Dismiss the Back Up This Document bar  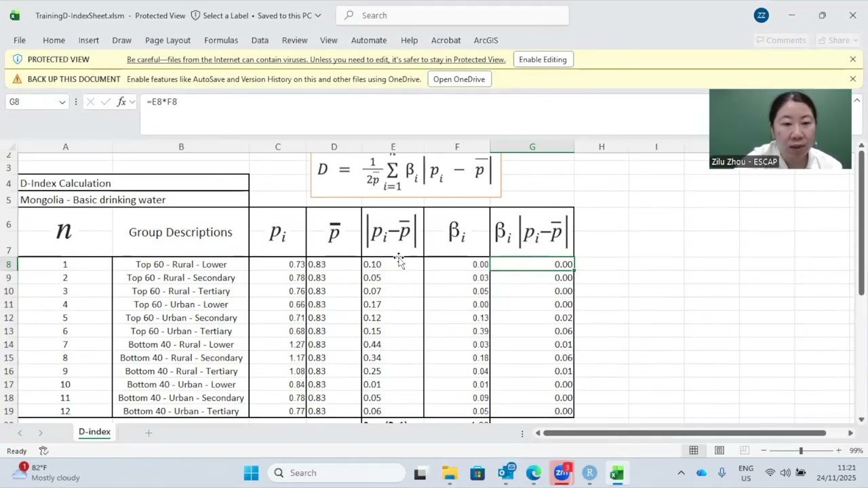click(852, 79)
